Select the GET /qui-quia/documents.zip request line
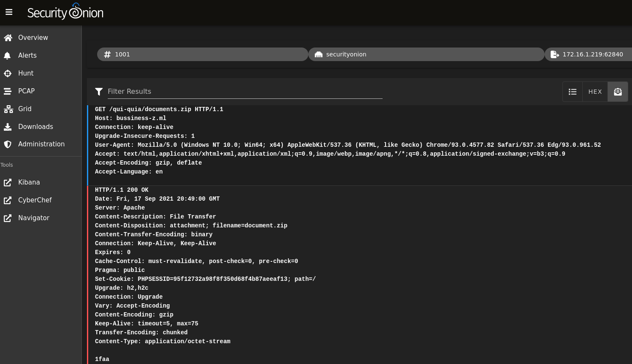 (159, 109)
